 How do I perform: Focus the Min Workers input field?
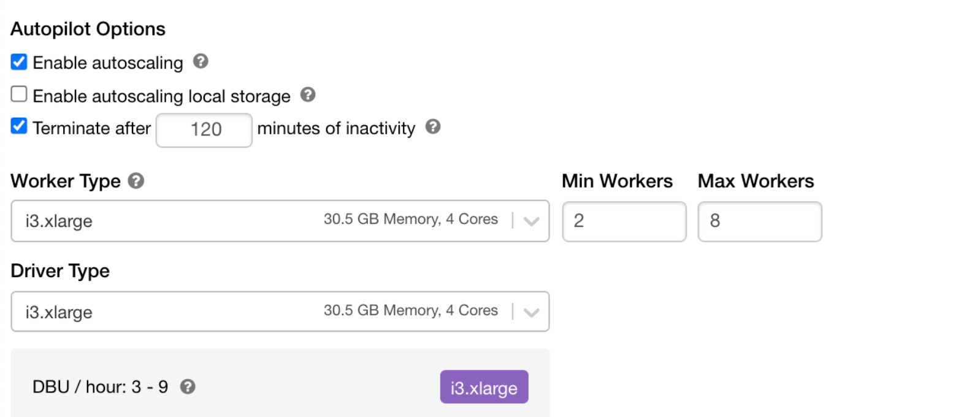[624, 221]
